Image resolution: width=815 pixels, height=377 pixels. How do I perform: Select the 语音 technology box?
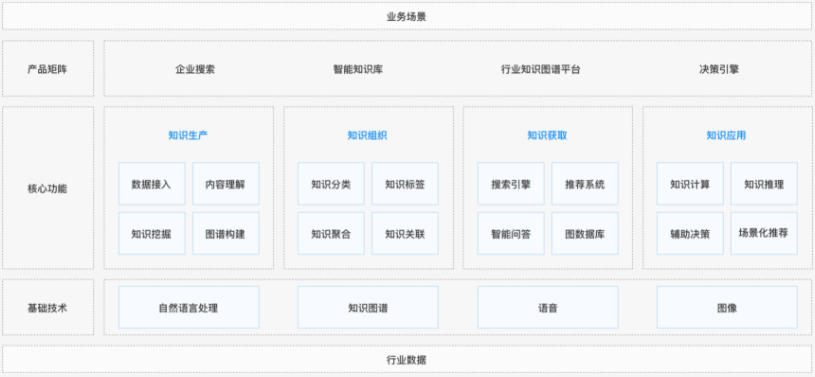[x=548, y=307]
